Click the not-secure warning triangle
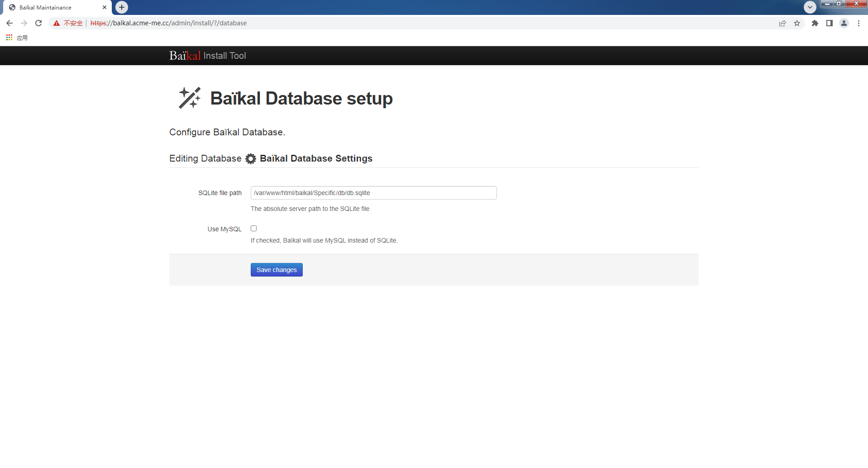 (x=57, y=23)
